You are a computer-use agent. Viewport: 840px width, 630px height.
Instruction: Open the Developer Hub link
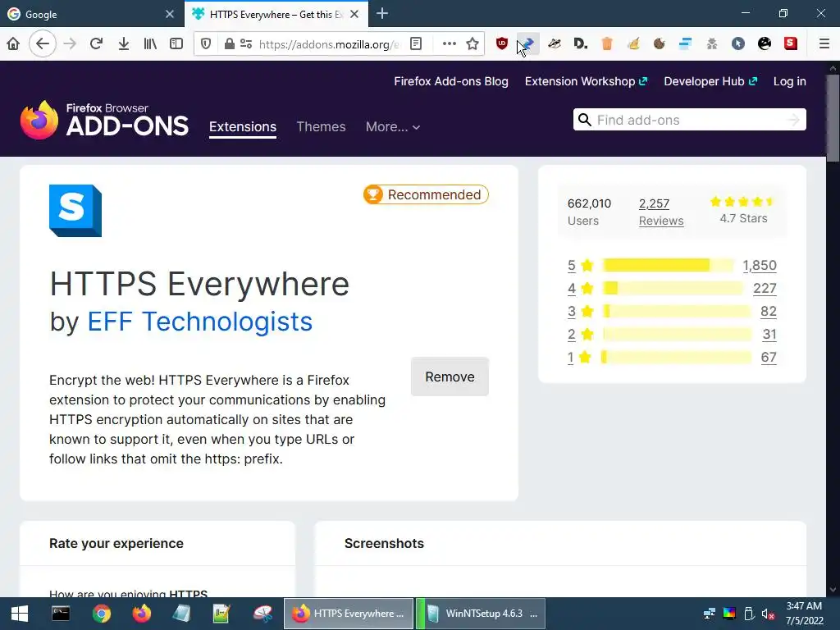pos(710,81)
